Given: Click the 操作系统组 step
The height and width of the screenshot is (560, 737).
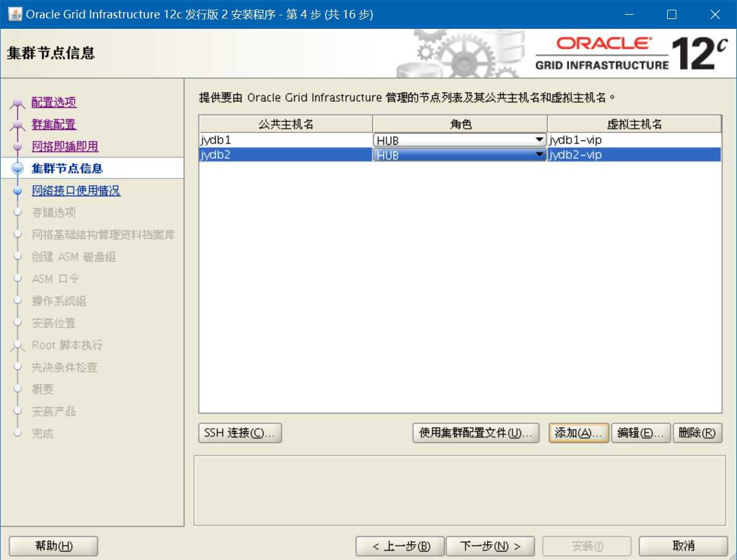Looking at the screenshot, I should point(59,301).
